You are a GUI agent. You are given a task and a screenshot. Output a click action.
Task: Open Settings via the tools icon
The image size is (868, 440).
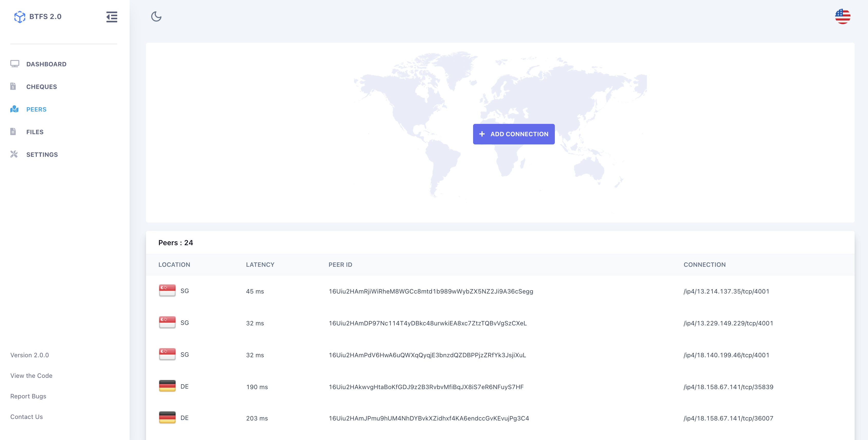(14, 154)
